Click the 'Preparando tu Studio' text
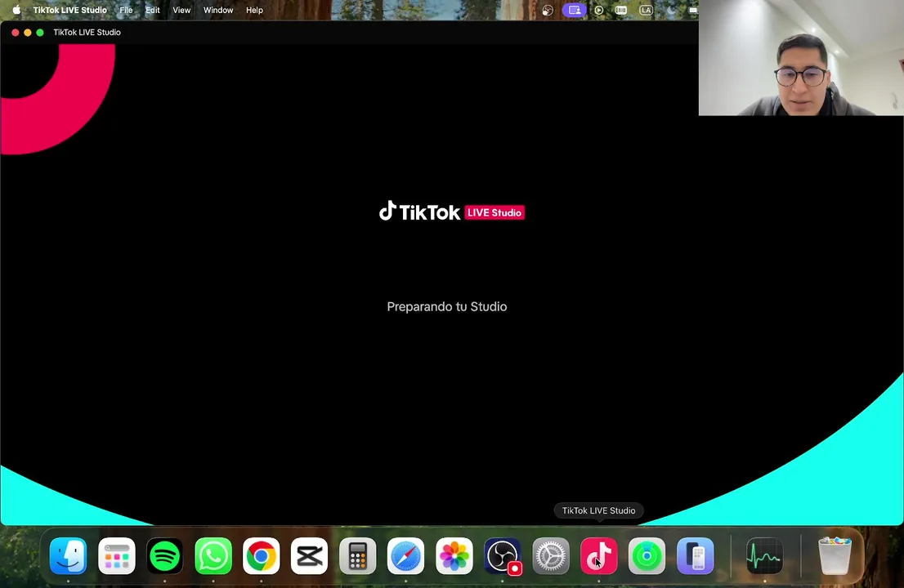904x588 pixels. (x=447, y=306)
